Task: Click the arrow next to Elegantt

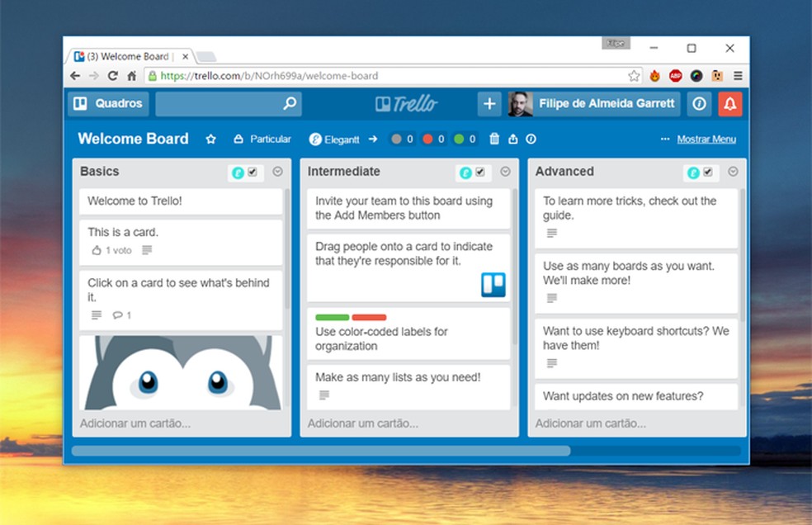Action: [x=373, y=139]
